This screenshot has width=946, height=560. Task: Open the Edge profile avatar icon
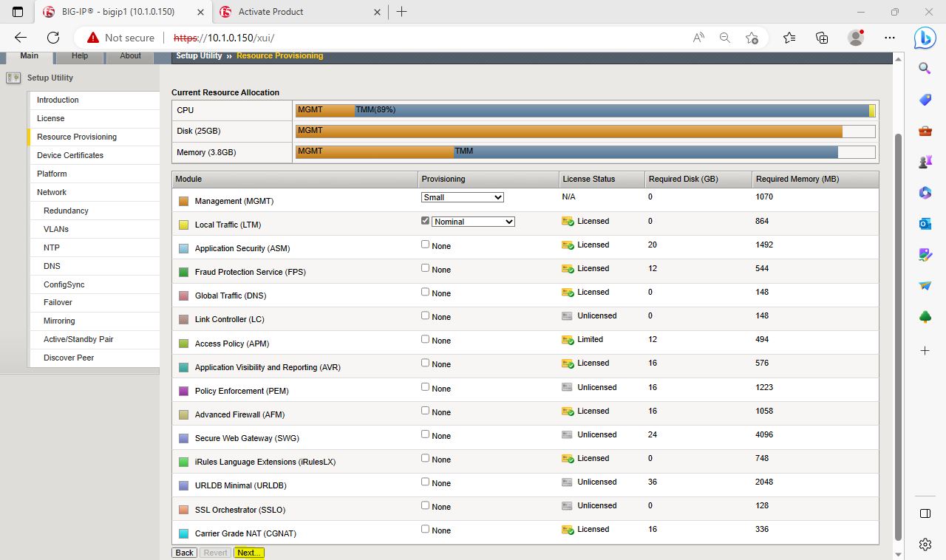tap(856, 38)
